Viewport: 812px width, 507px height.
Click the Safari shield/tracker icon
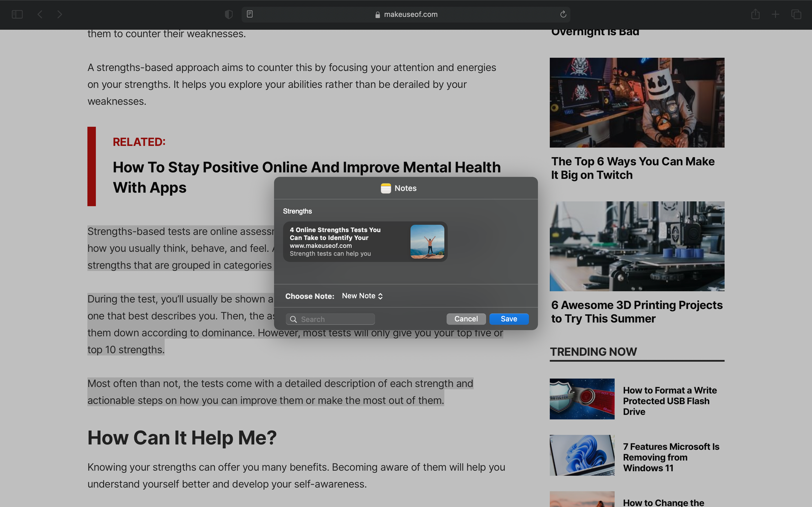[229, 14]
